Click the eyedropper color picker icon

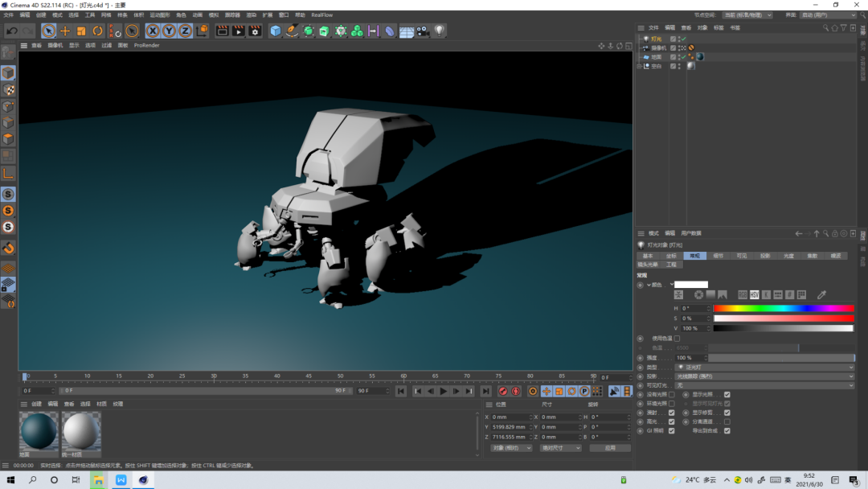click(821, 295)
